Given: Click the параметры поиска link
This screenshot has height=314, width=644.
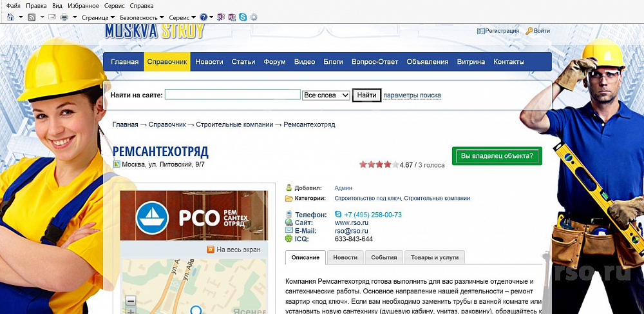Looking at the screenshot, I should (412, 95).
